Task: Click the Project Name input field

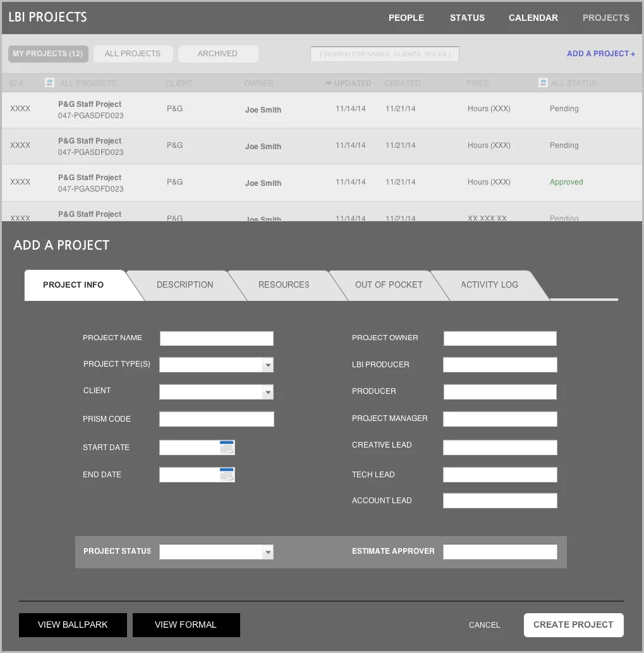Action: 217,339
